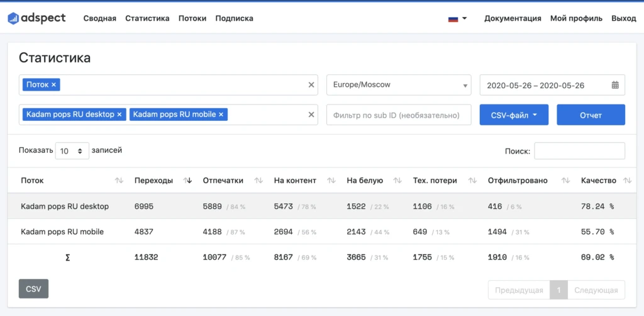Remove the Kadam pops RU mobile tag
This screenshot has height=316, width=644.
pos(221,115)
